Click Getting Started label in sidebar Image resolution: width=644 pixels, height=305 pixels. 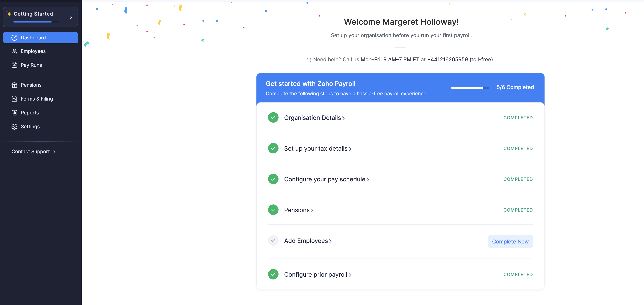tap(33, 14)
